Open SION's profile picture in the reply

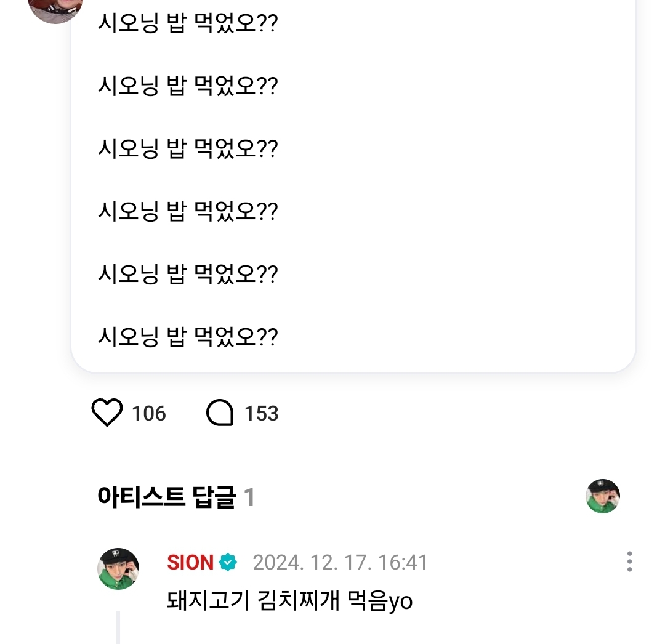pos(118,568)
